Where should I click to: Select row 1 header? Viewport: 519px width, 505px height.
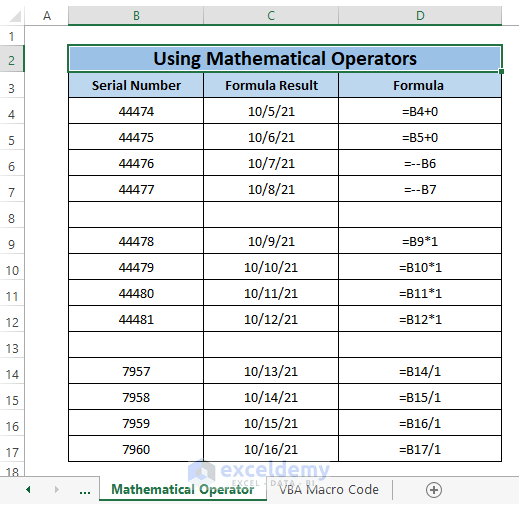12,36
